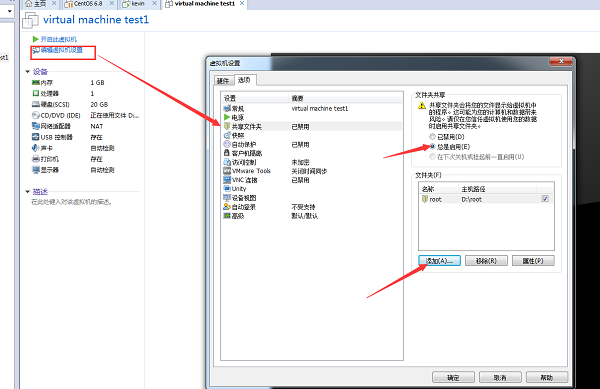Click the sound card device icon
This screenshot has width=600, height=389.
click(36, 148)
